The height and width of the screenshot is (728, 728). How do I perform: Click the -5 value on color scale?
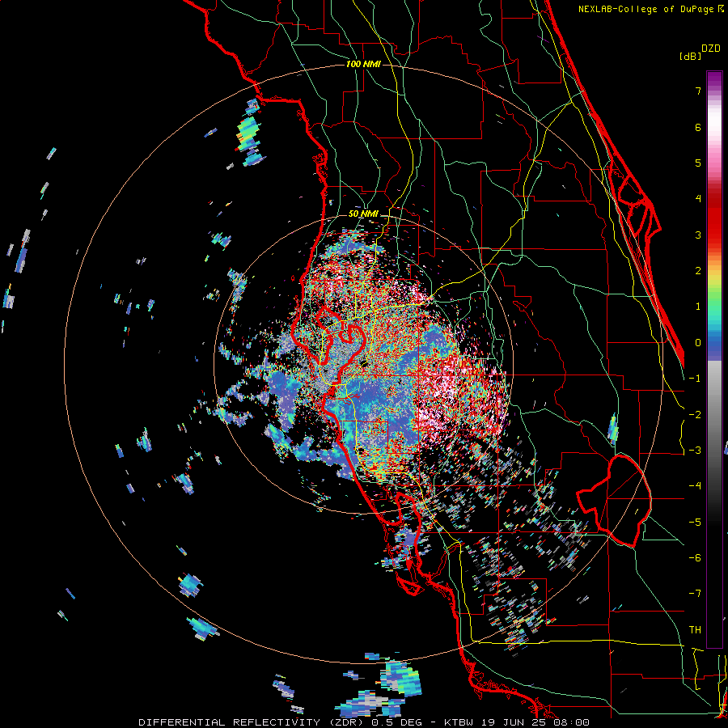695,523
